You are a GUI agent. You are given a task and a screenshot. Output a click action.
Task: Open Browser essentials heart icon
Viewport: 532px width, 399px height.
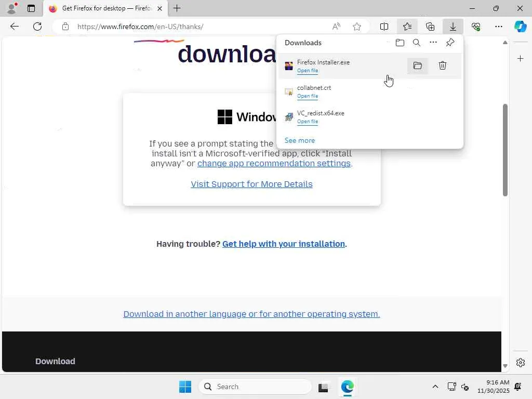[476, 26]
